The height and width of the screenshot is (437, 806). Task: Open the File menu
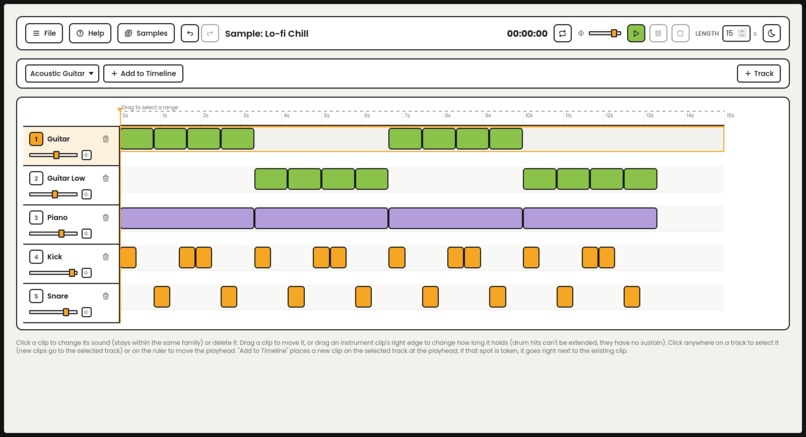pos(44,33)
